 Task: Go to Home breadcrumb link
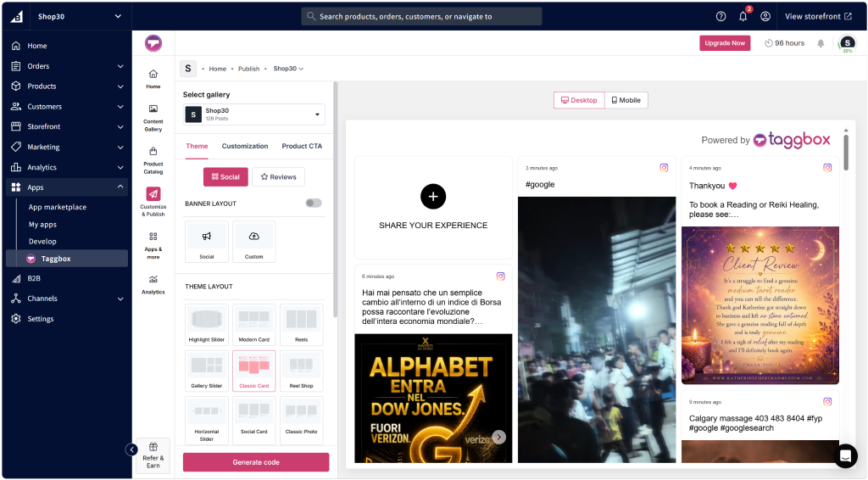pos(218,69)
